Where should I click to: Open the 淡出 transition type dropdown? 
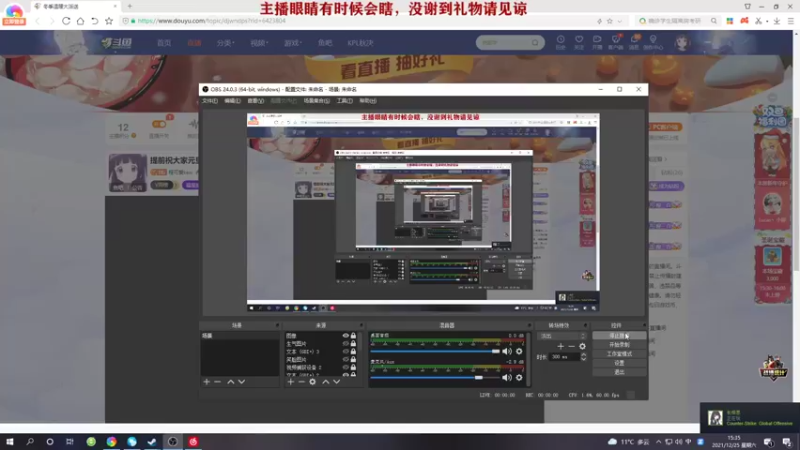pos(562,336)
